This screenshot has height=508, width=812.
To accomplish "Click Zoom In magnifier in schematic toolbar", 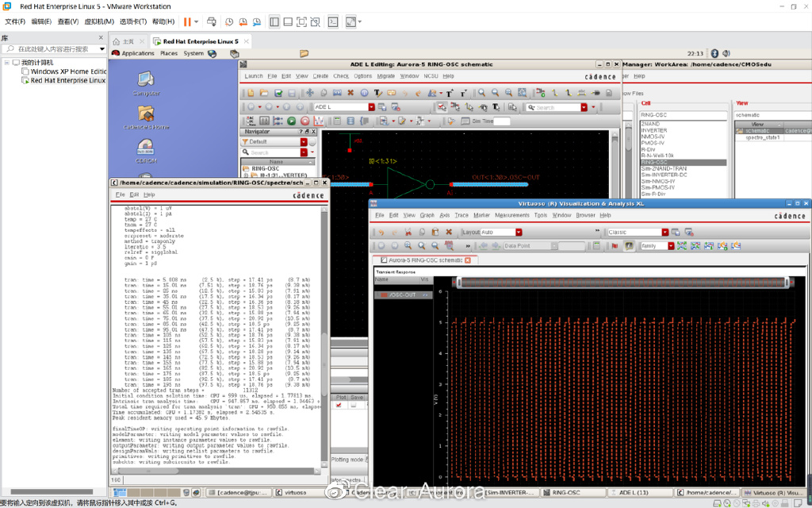I will [x=481, y=93].
